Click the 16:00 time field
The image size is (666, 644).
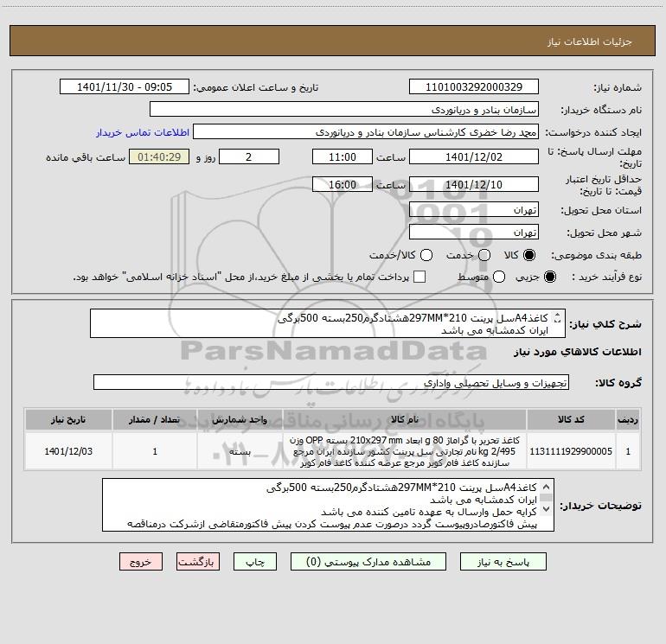click(343, 184)
